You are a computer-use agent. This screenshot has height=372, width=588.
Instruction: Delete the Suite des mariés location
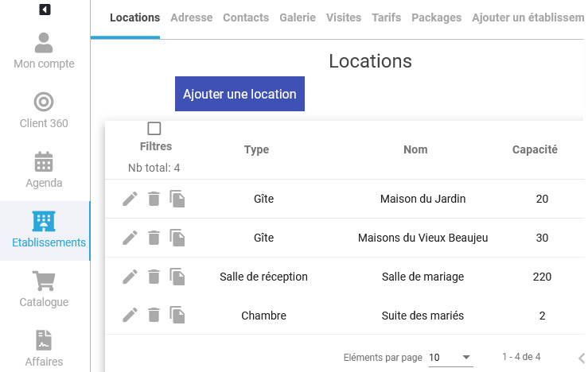click(154, 316)
